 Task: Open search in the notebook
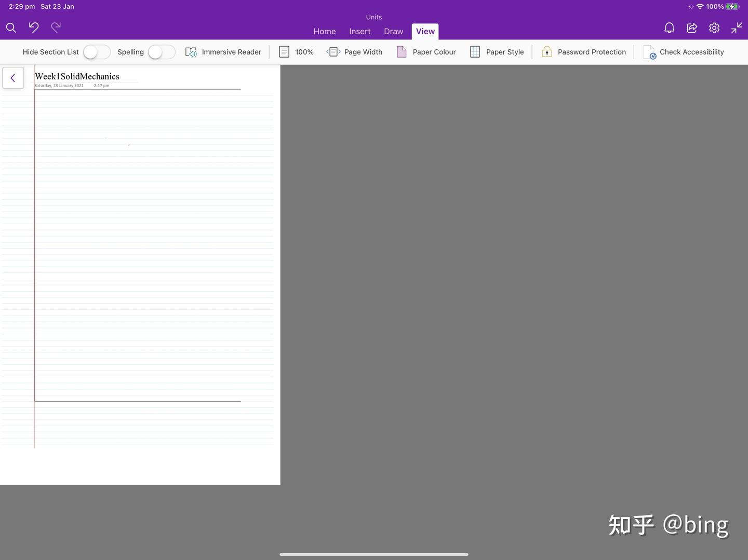[x=10, y=28]
